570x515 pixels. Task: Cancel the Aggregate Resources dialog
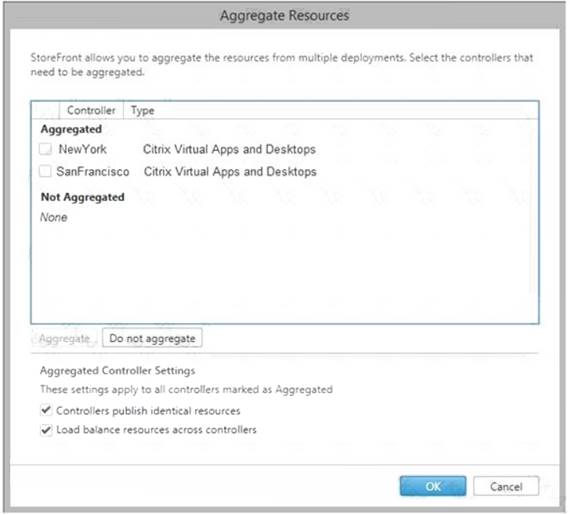coord(506,486)
